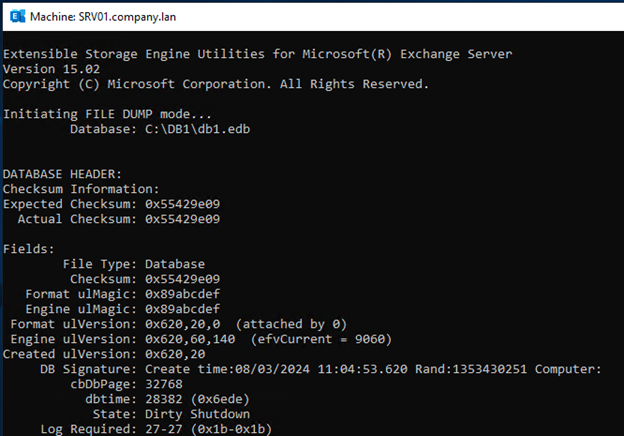
Task: Click the Rand:1353430251 value
Action: pos(471,369)
